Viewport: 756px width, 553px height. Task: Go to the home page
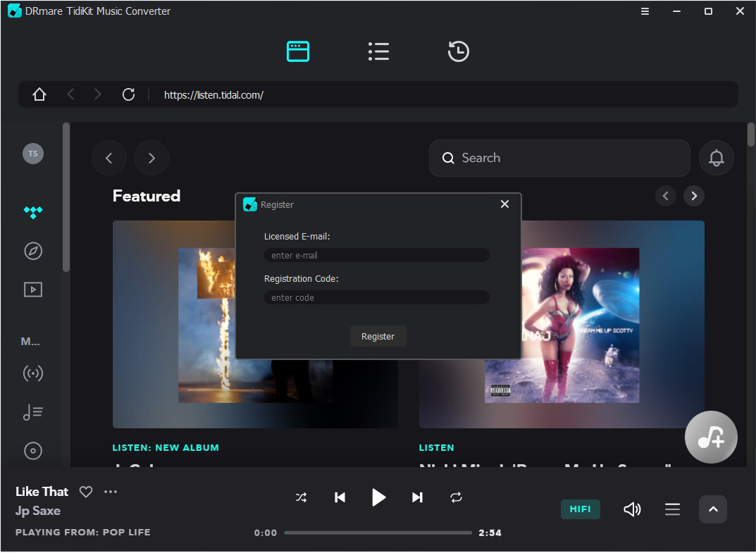coord(39,94)
